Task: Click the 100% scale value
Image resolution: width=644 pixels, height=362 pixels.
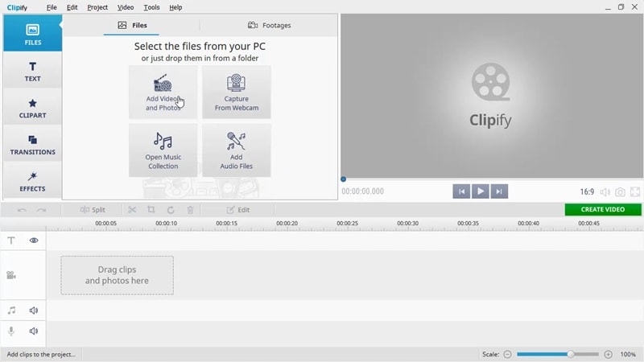Action: tap(628, 354)
